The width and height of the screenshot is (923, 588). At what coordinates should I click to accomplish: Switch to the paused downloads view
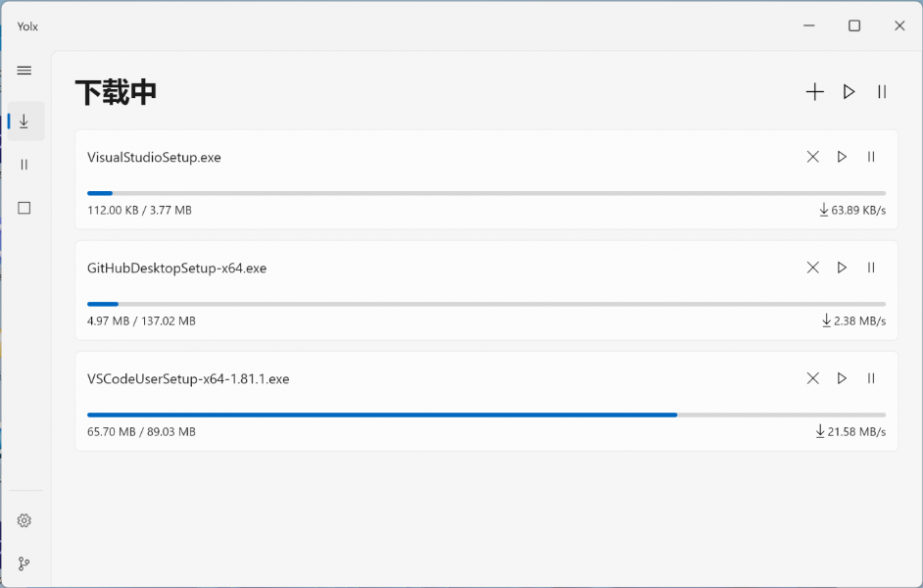coord(24,164)
